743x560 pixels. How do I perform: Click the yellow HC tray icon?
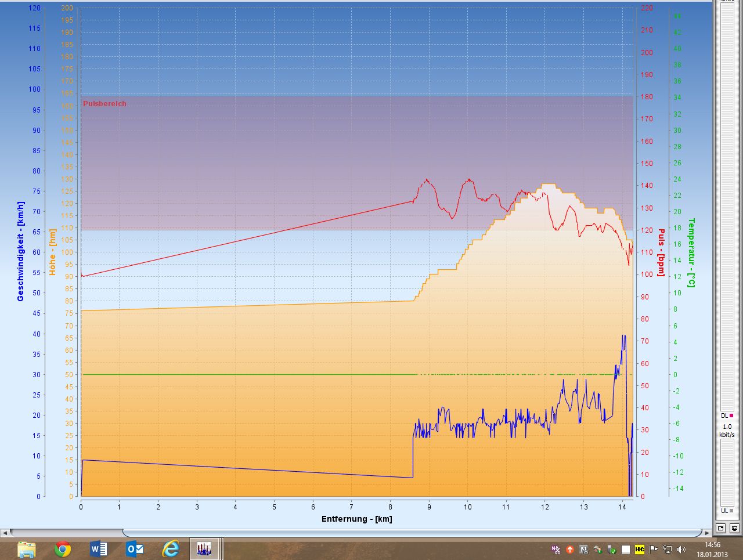[x=640, y=549]
